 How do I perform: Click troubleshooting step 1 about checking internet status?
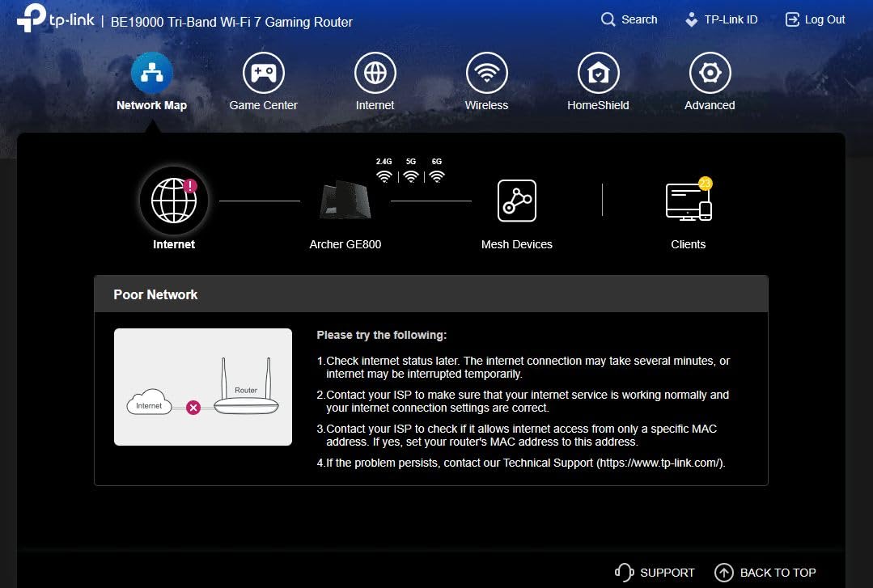(523, 367)
